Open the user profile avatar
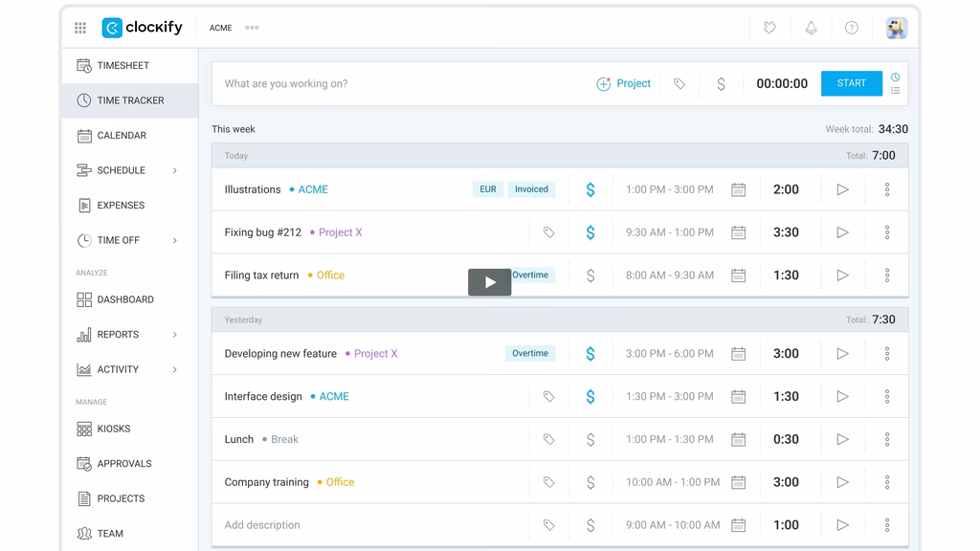Image resolution: width=980 pixels, height=551 pixels. click(896, 28)
